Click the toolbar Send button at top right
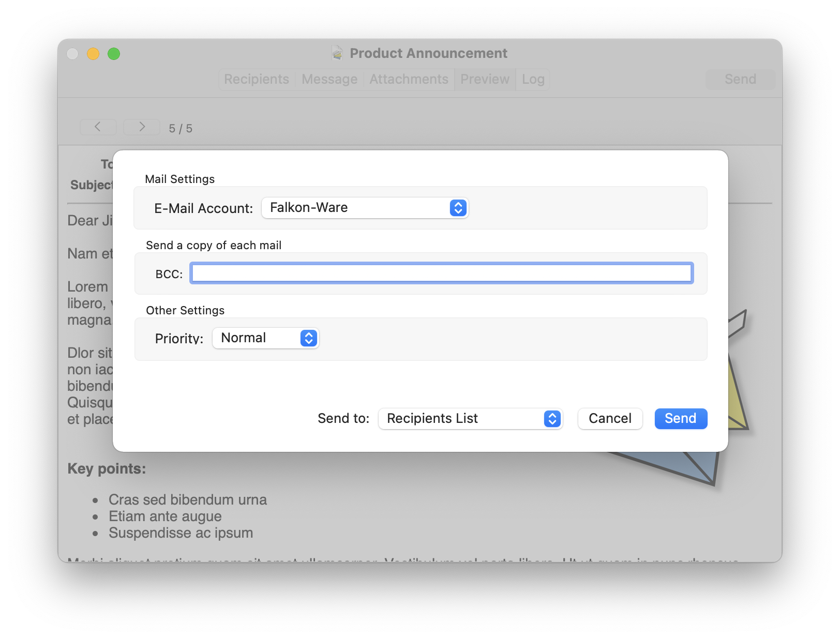840x639 pixels. pyautogui.click(x=740, y=79)
